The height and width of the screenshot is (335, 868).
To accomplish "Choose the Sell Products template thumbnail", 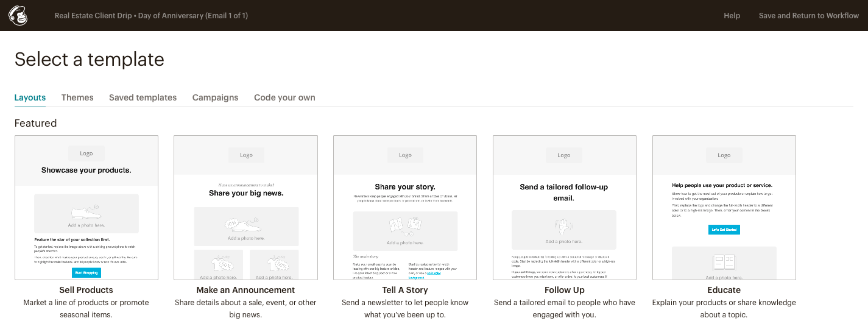I will (x=86, y=208).
